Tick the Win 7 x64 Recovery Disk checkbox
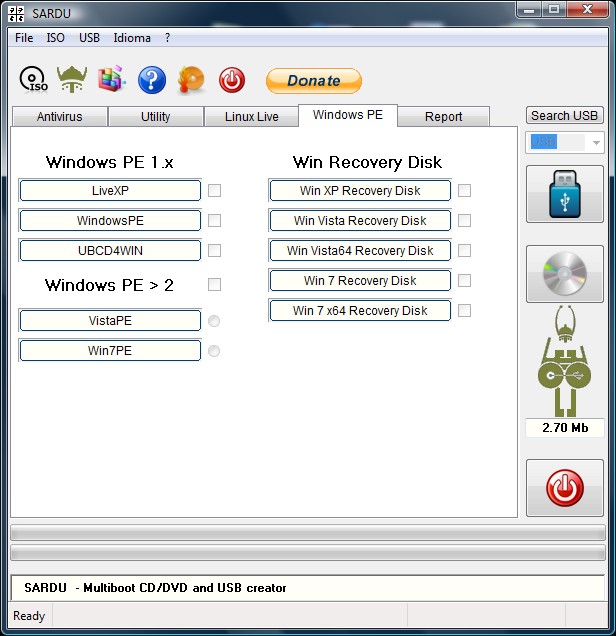 (x=464, y=310)
